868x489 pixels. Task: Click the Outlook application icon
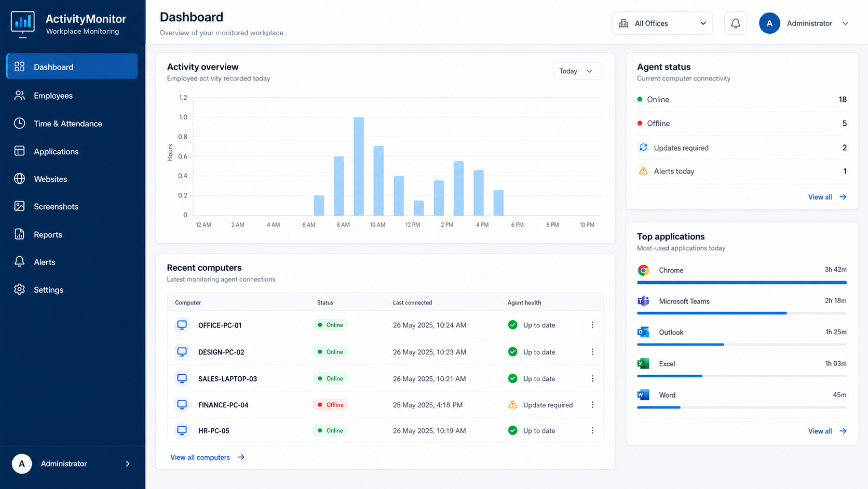[x=643, y=332]
